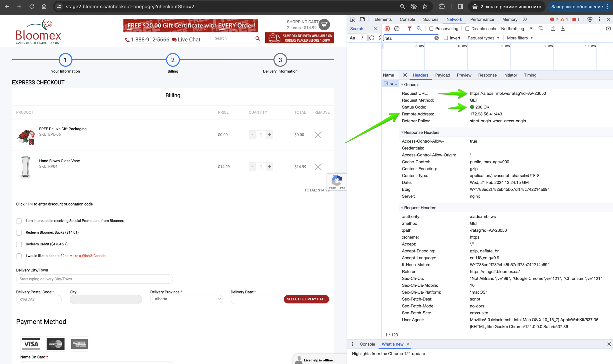
Task: Go to checkout step 3, Delivery Information
Action: (x=280, y=60)
